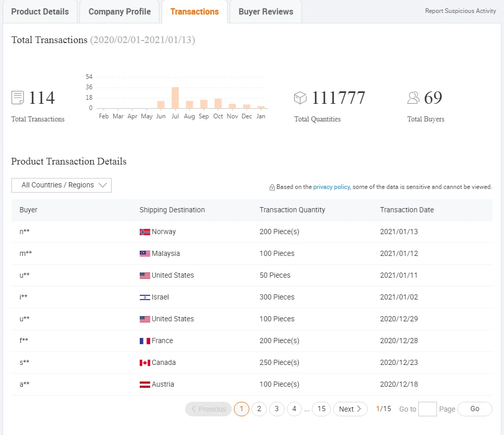Click the Austria flag icon
Screen dimensions: 504x435
(x=145, y=385)
